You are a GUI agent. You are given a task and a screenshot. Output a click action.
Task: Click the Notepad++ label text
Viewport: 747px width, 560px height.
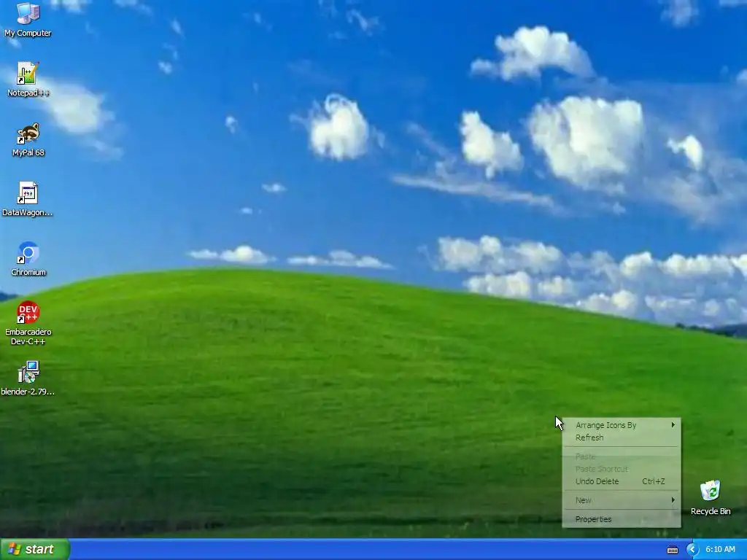pyautogui.click(x=28, y=93)
